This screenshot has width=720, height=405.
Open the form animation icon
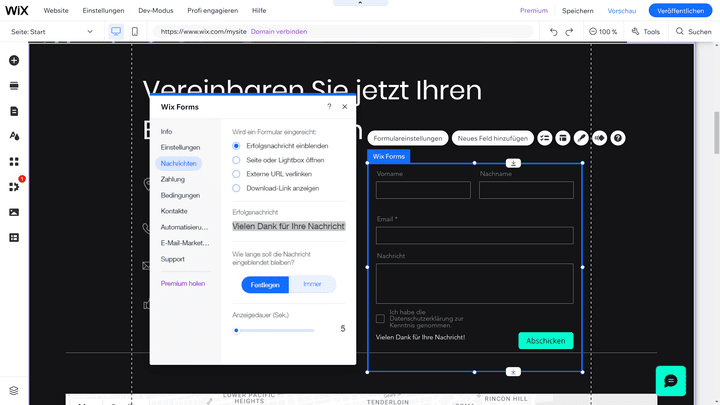[x=600, y=138]
